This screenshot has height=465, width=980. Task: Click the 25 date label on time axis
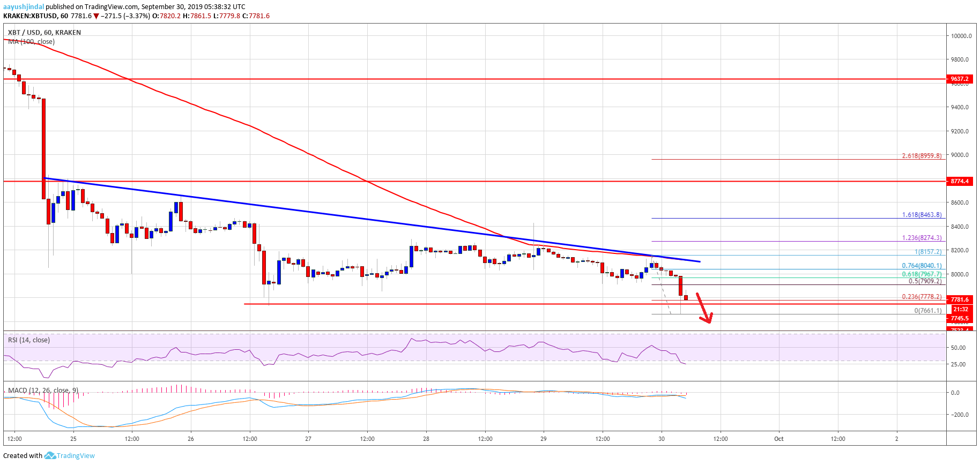(x=73, y=439)
